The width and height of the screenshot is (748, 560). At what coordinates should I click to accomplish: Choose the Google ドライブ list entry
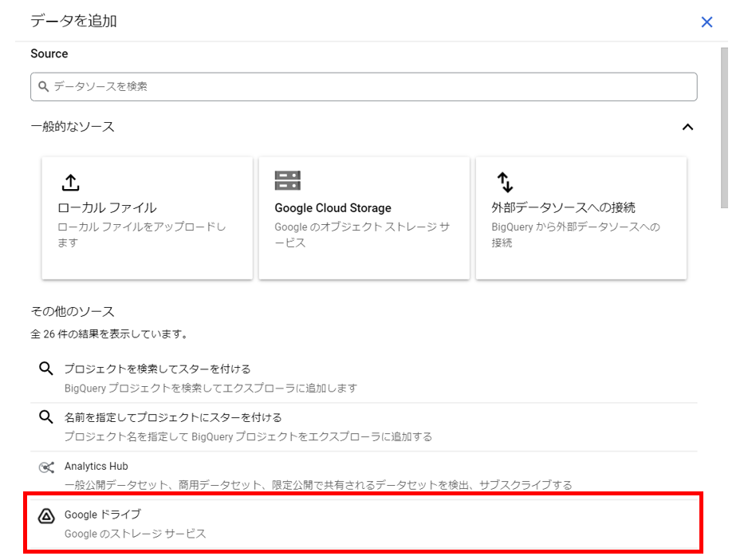coord(364,523)
